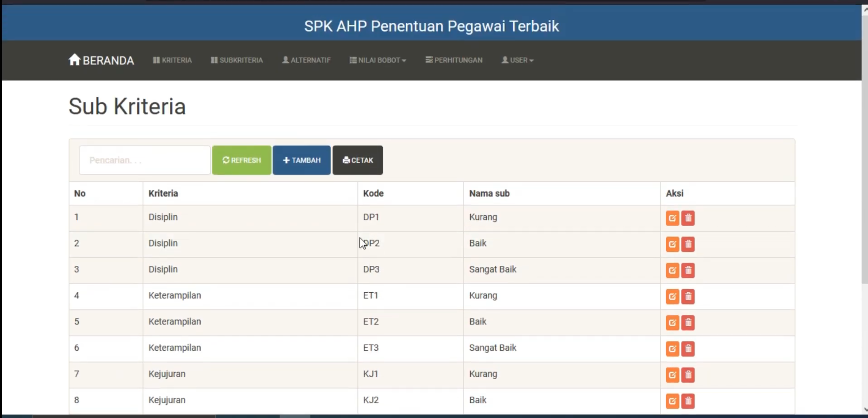
Task: Edit the row with code ET3
Action: (672, 349)
